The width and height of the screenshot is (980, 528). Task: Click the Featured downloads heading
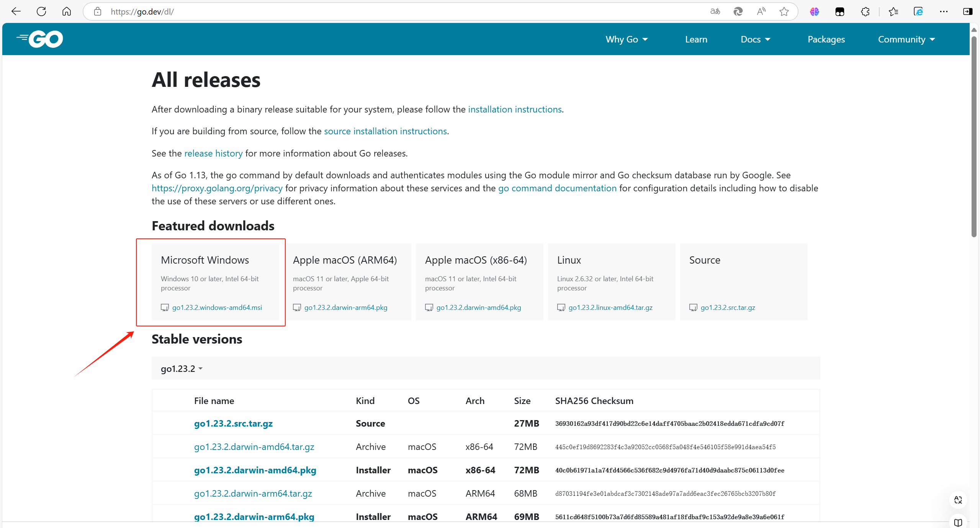(213, 226)
